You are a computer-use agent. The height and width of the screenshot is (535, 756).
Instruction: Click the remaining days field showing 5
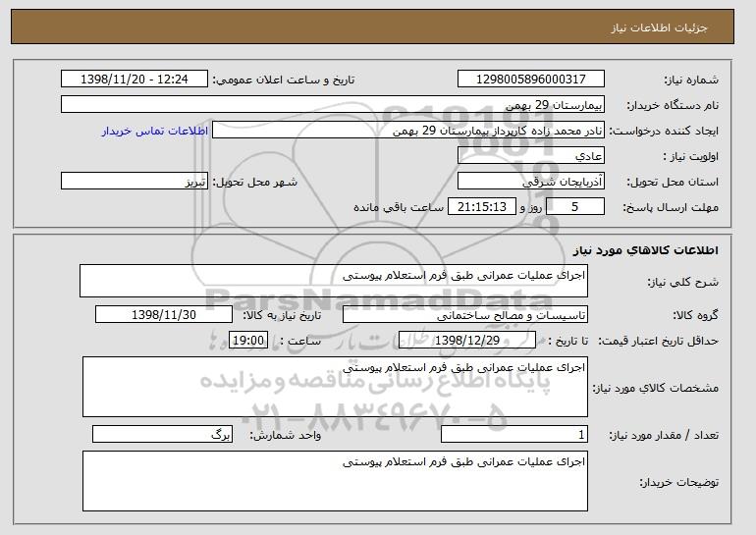click(574, 207)
